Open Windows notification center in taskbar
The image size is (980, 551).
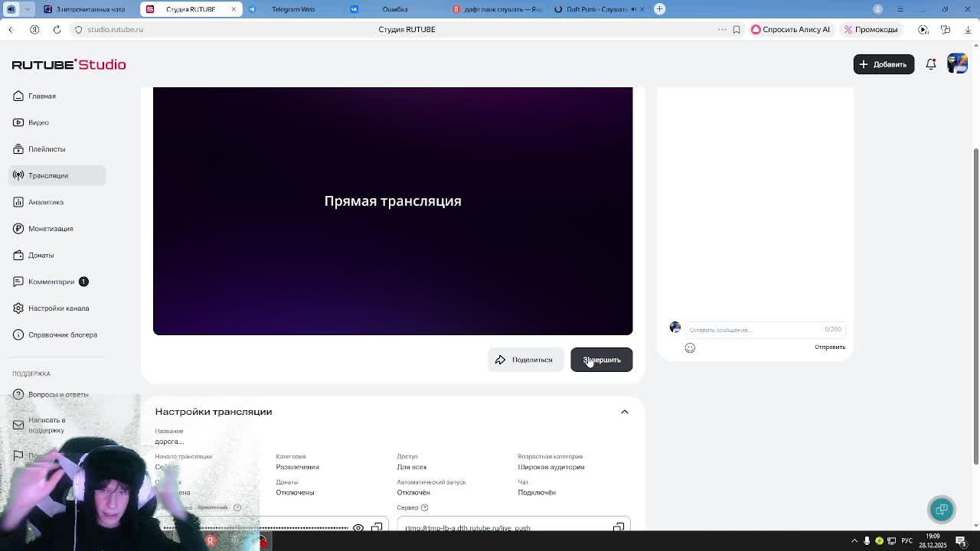click(961, 541)
